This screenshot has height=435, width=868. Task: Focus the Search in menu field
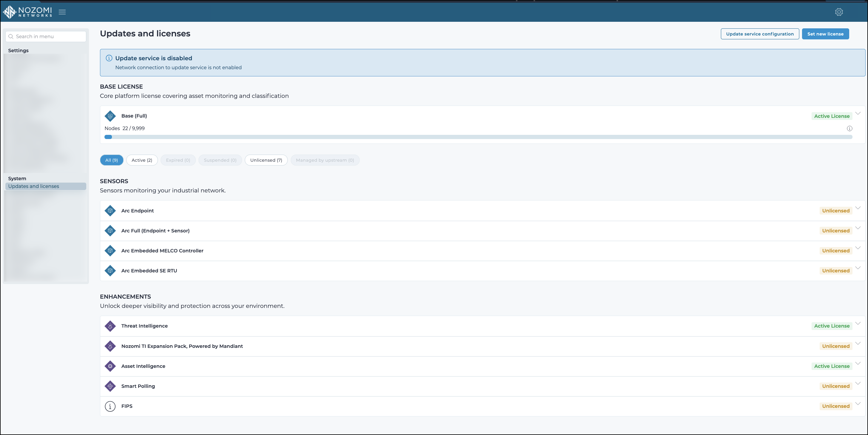coord(46,37)
